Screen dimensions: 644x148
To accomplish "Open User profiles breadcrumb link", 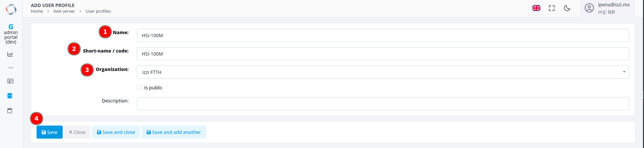I will pyautogui.click(x=98, y=11).
